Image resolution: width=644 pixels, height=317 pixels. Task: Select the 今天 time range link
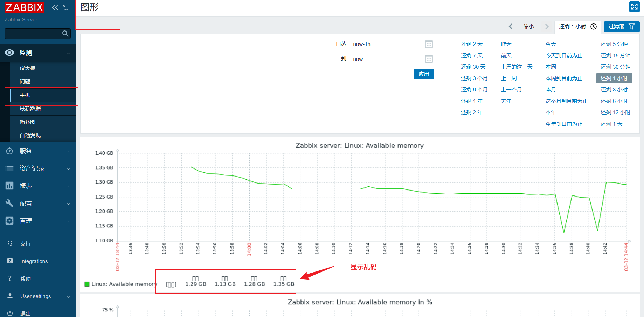pos(551,44)
